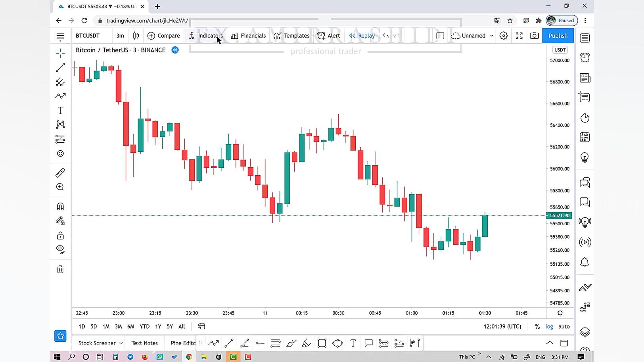
Task: Open the alerts clock panel
Action: tap(585, 58)
